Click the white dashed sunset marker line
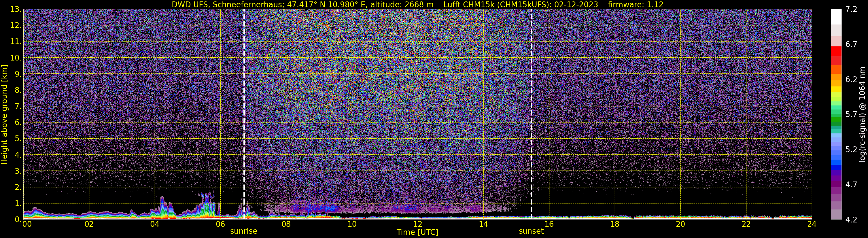Image resolution: width=868 pixels, height=238 pixels. (532, 114)
